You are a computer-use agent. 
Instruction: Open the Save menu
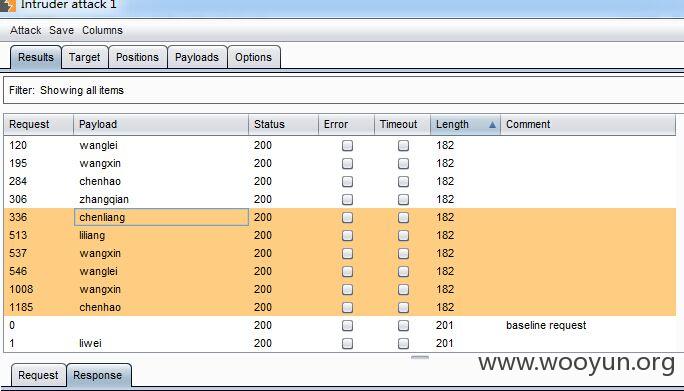click(x=61, y=30)
